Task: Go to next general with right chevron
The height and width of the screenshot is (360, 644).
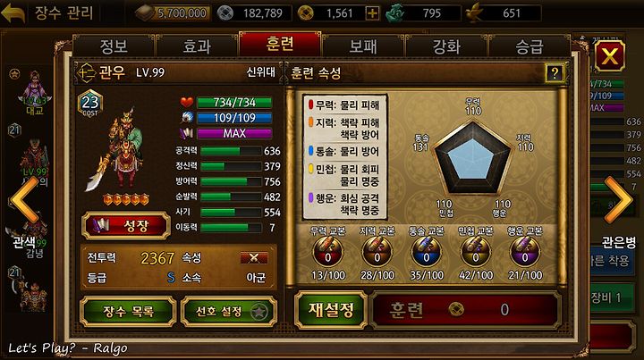Action: point(618,200)
